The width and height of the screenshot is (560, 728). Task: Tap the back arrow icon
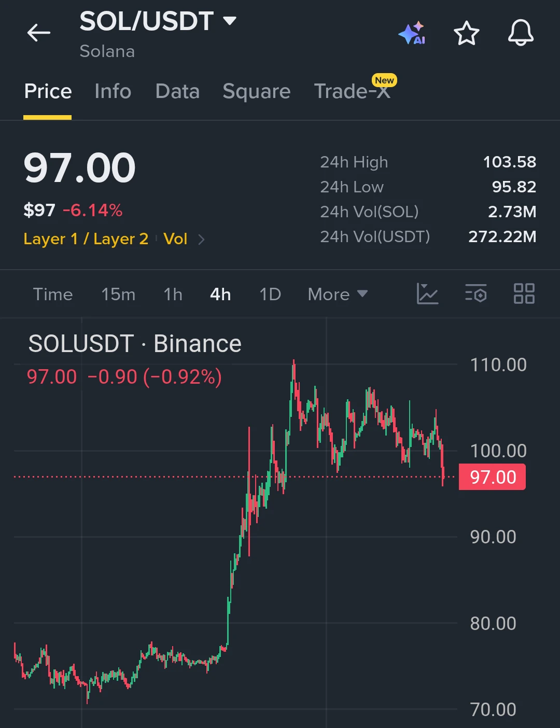coord(39,33)
